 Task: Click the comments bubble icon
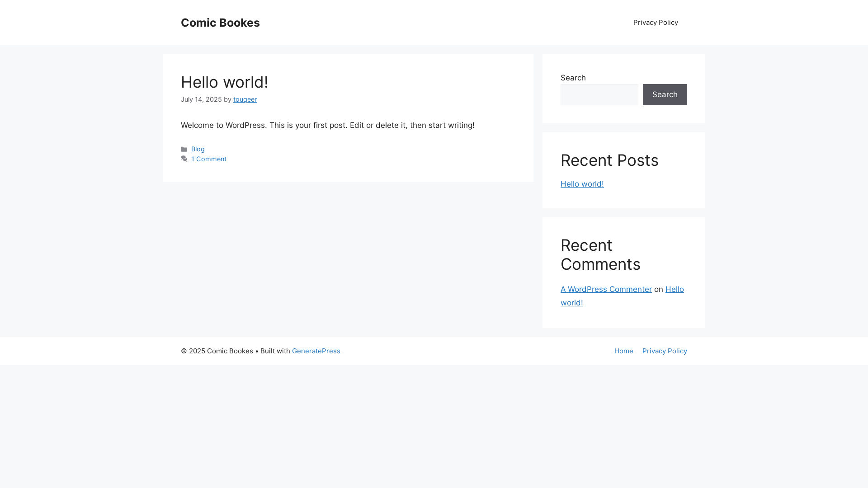[x=184, y=159]
